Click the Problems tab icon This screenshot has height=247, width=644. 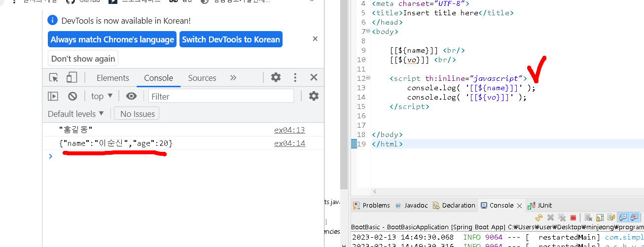tap(357, 206)
